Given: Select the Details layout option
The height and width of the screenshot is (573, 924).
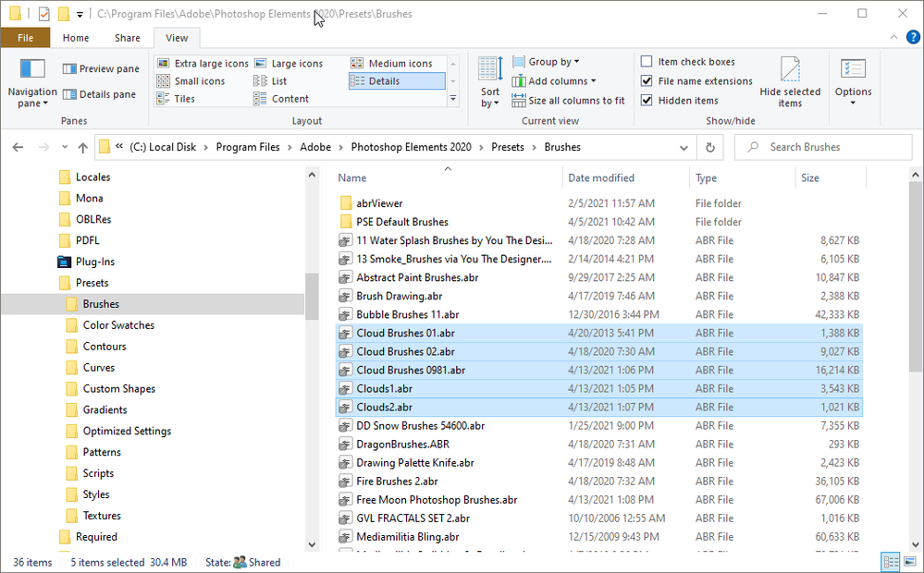Looking at the screenshot, I should point(397,80).
